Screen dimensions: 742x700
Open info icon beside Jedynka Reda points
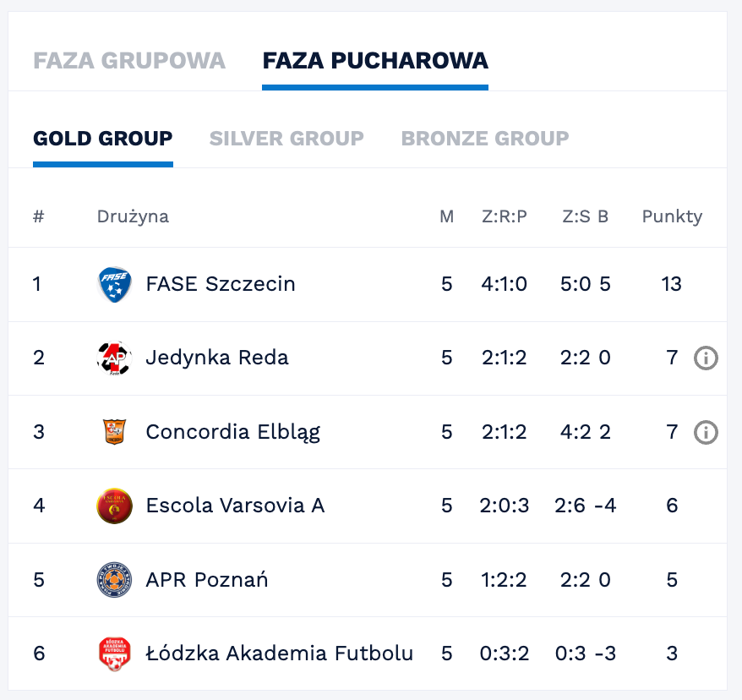(x=706, y=358)
